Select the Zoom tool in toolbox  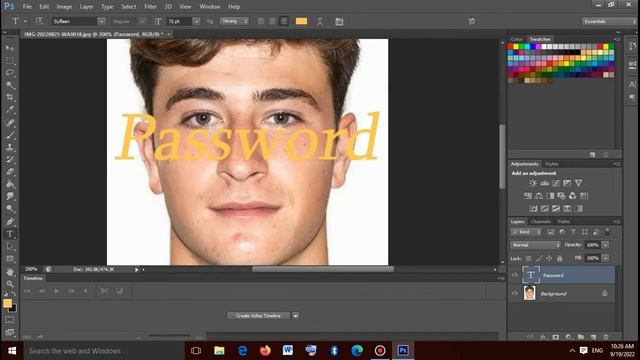point(10,284)
